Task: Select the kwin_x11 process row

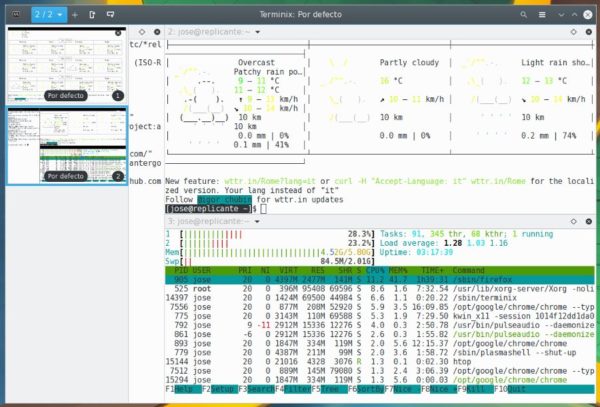Action: [380, 316]
